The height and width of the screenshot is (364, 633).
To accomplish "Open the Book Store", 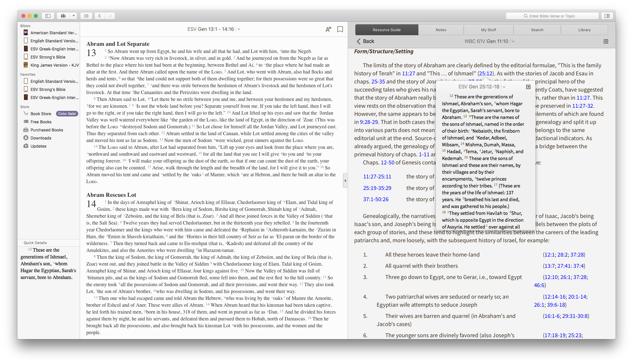I will pyautogui.click(x=40, y=114).
